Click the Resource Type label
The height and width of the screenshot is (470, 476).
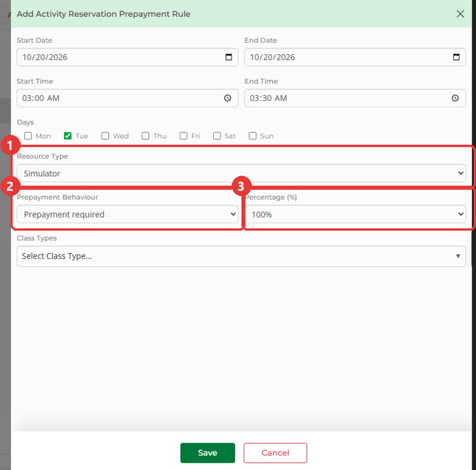point(43,156)
